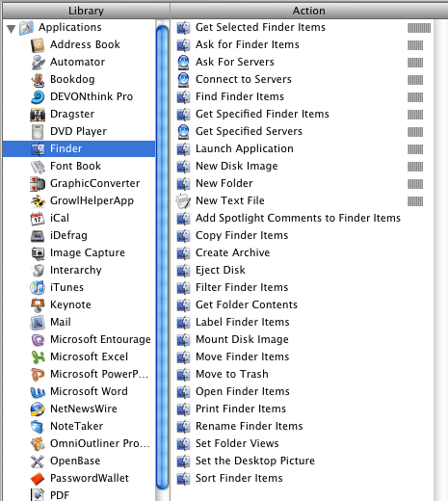Click the Microsoft PowerPoint icon
448x501 pixels.
(x=38, y=375)
